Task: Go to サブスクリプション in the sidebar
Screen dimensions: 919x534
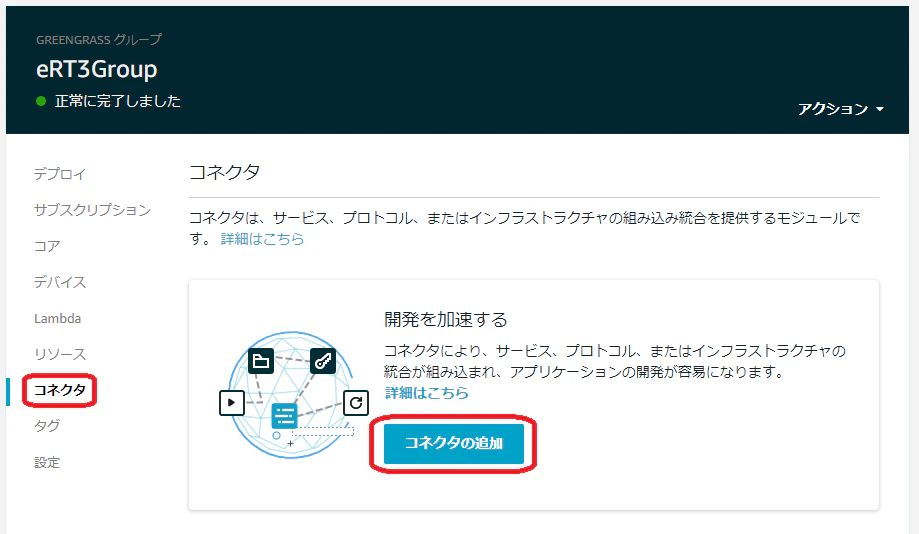Action: pos(93,210)
